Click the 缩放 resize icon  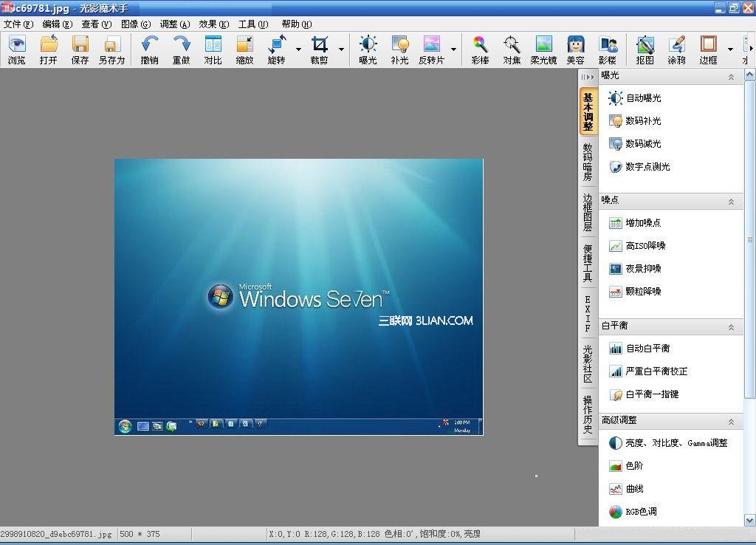(245, 49)
